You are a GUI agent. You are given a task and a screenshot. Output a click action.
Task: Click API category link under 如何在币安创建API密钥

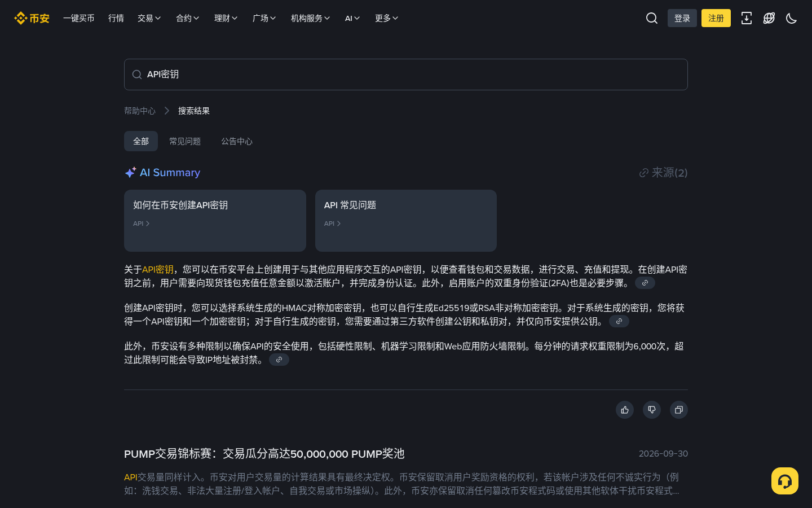point(142,224)
